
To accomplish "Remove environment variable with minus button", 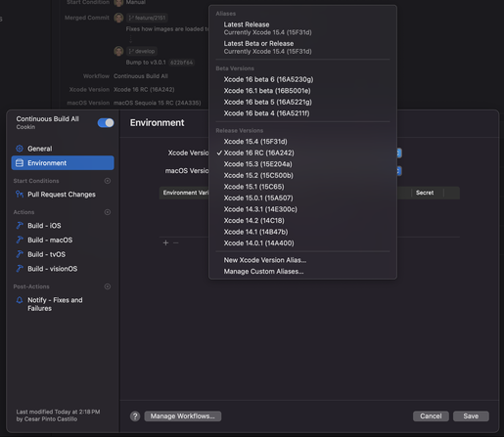I will (x=176, y=242).
